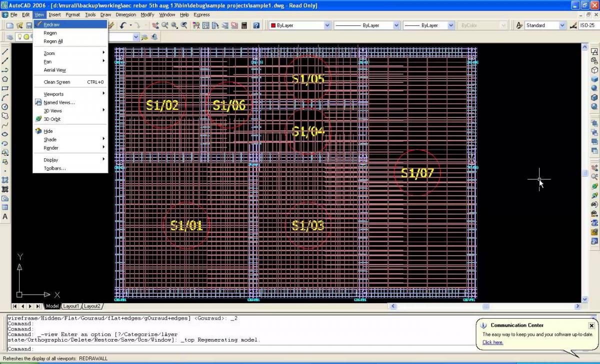This screenshot has height=364, width=600.
Task: Click the red ByLayer color swatch
Action: click(273, 25)
